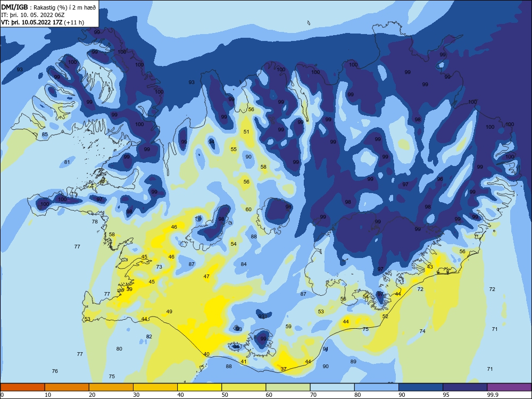
Task: Click the map value 52 near the coast
Action: 385,316
